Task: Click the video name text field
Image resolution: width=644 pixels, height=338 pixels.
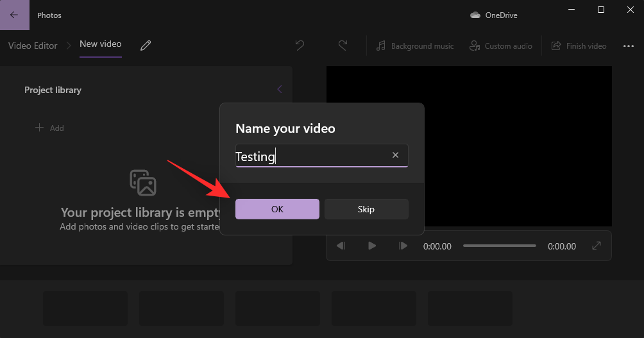Action: [x=321, y=156]
